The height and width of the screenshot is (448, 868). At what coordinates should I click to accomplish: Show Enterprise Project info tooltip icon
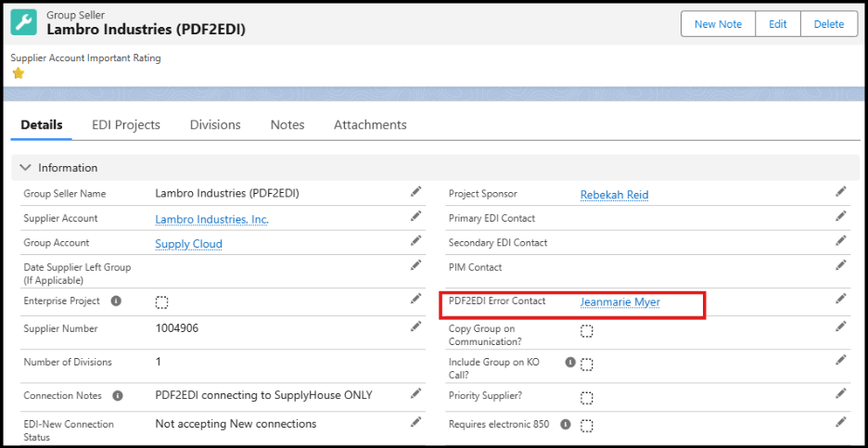116,301
